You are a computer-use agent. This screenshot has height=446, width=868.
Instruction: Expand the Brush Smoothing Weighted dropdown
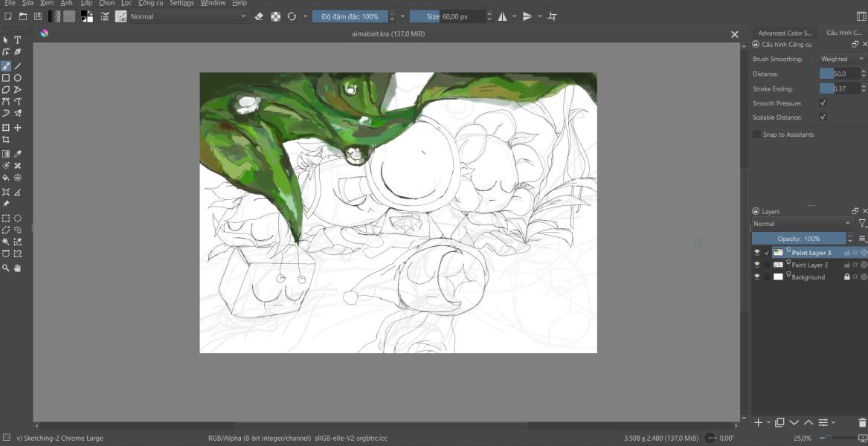coord(841,59)
